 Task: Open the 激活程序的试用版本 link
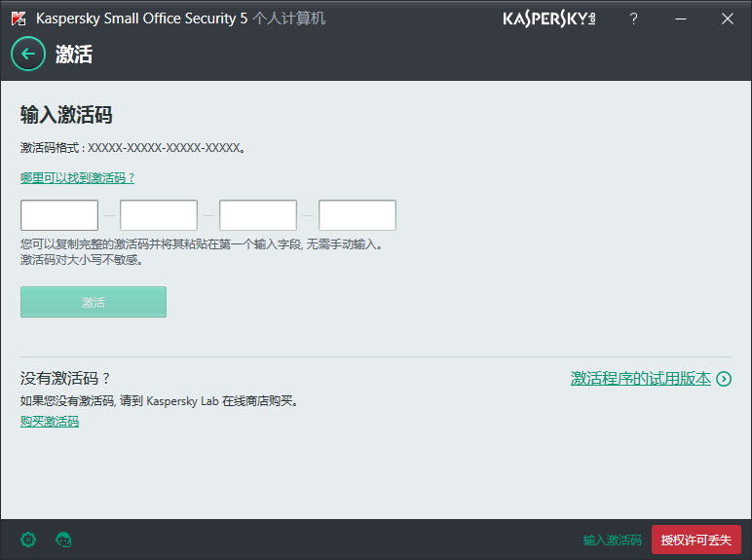click(641, 378)
